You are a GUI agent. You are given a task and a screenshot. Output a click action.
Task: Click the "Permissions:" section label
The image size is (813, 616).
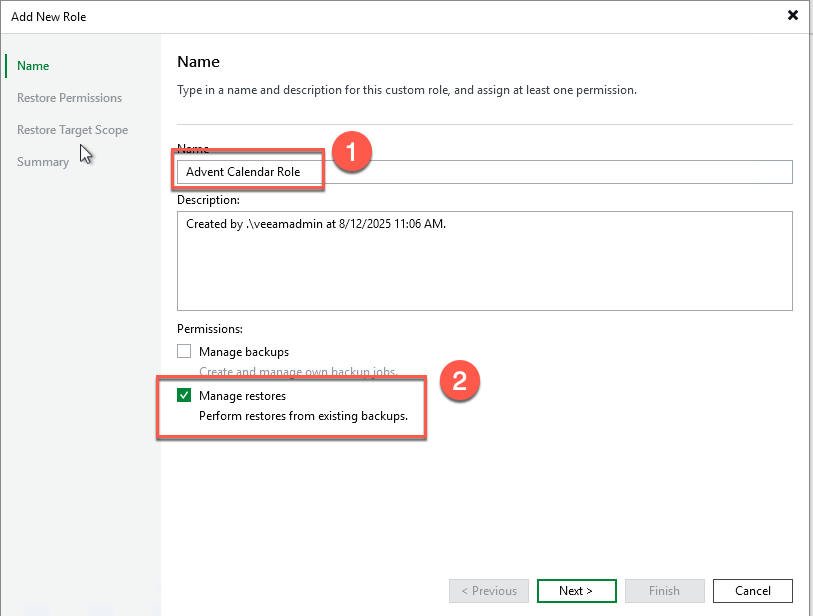(x=210, y=328)
